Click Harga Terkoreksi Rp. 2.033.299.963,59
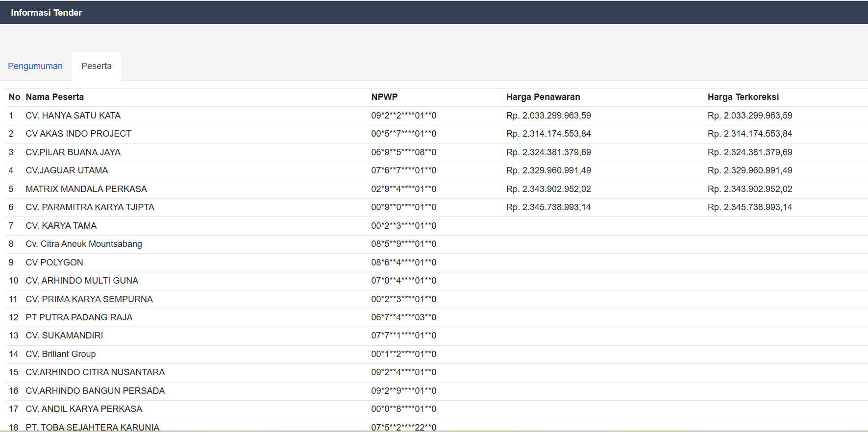 pyautogui.click(x=750, y=116)
